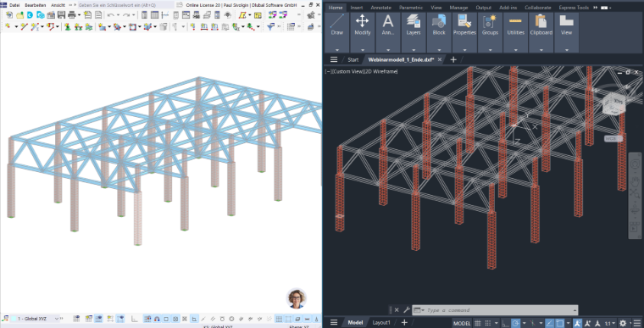
Task: Open the print dropdown arrow
Action: [79, 15]
